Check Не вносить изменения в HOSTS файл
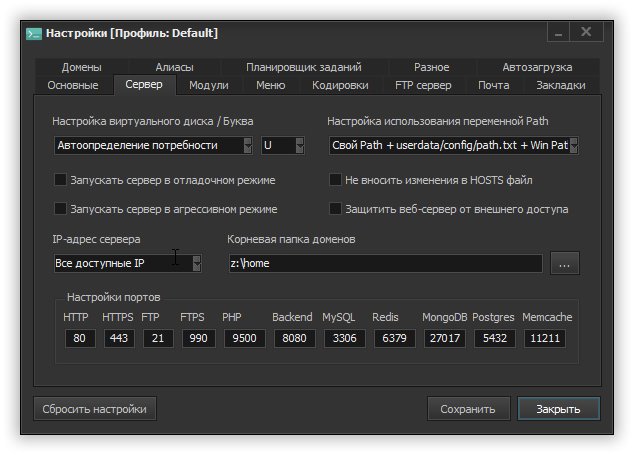The height and width of the screenshot is (455, 634). pos(336,181)
